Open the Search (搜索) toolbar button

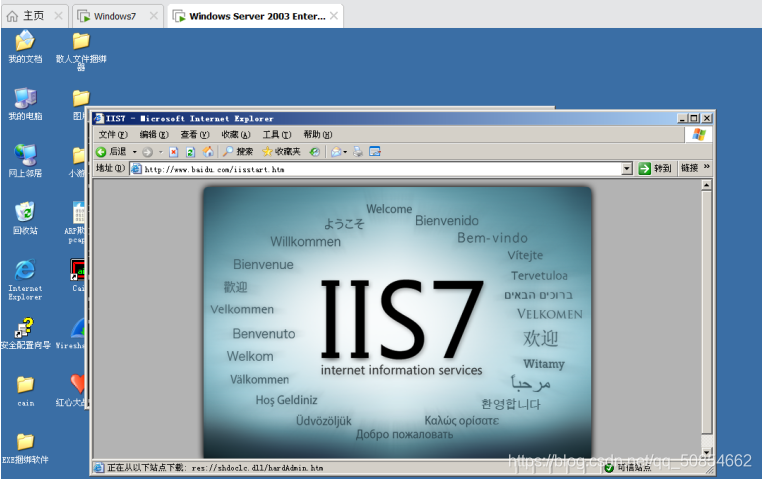pyautogui.click(x=238, y=152)
